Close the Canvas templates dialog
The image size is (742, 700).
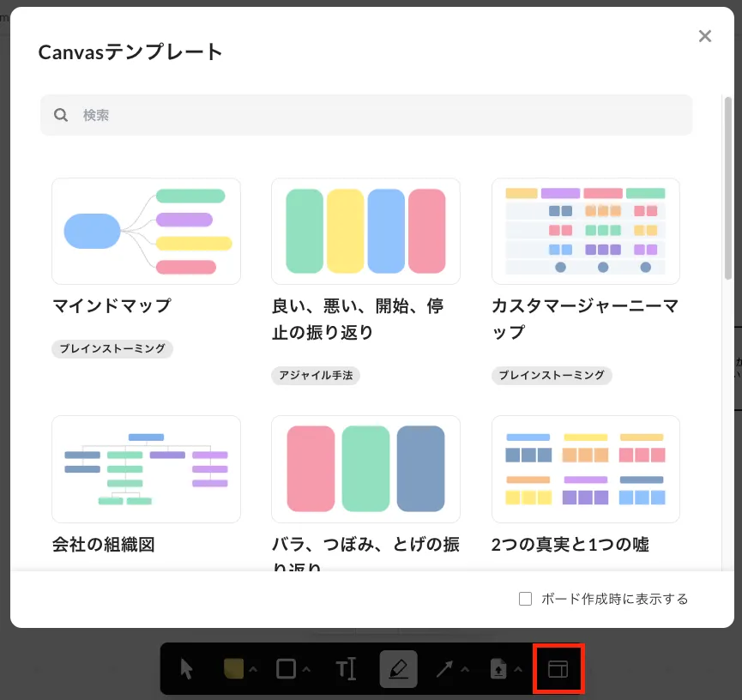tap(704, 36)
